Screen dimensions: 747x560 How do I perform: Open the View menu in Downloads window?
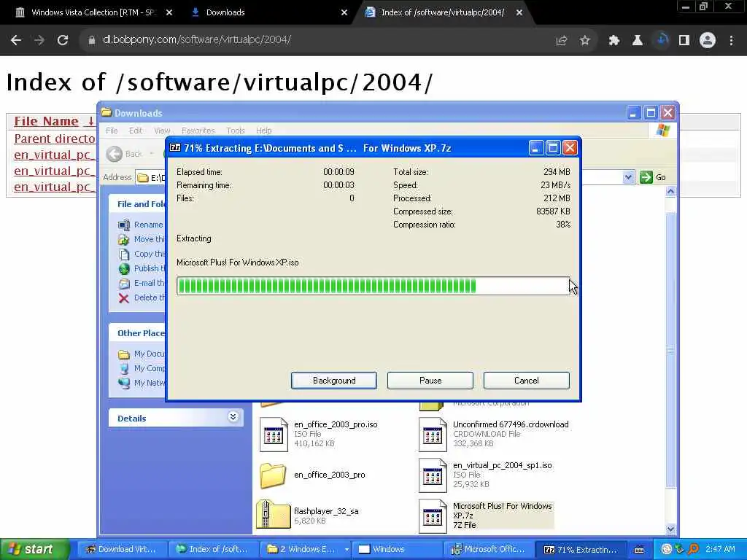162,131
